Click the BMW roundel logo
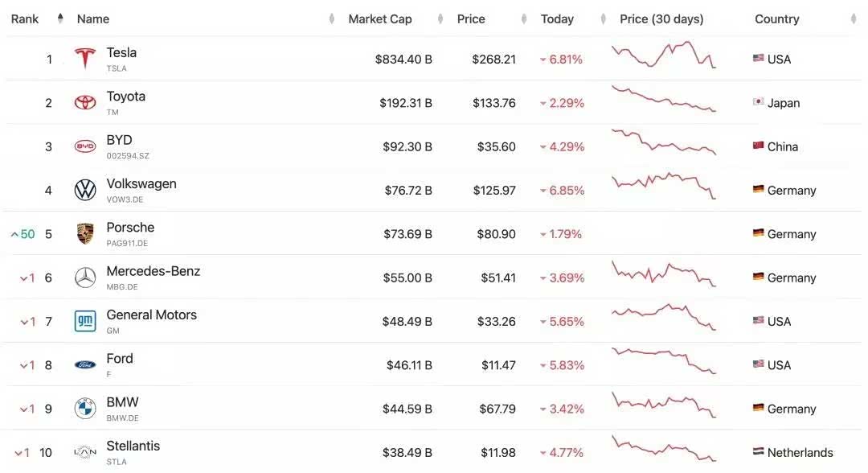This screenshot has width=868, height=473. (85, 409)
